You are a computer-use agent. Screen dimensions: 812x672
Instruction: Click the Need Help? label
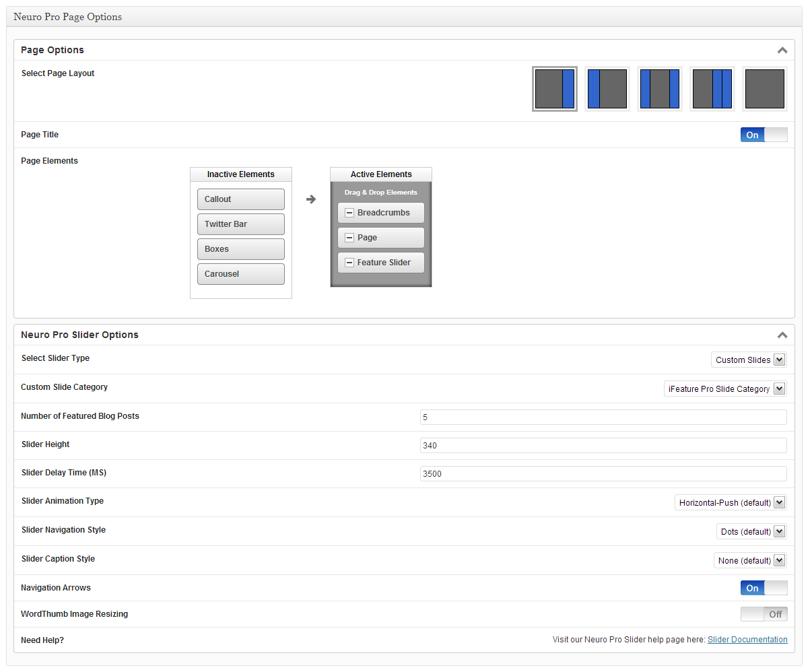(42, 640)
